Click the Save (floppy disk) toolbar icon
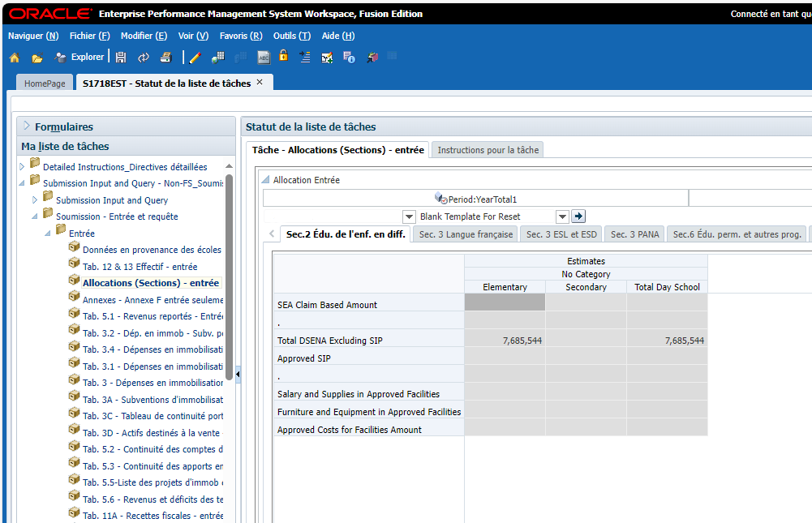Viewport: 812px width, 523px height. [x=121, y=58]
